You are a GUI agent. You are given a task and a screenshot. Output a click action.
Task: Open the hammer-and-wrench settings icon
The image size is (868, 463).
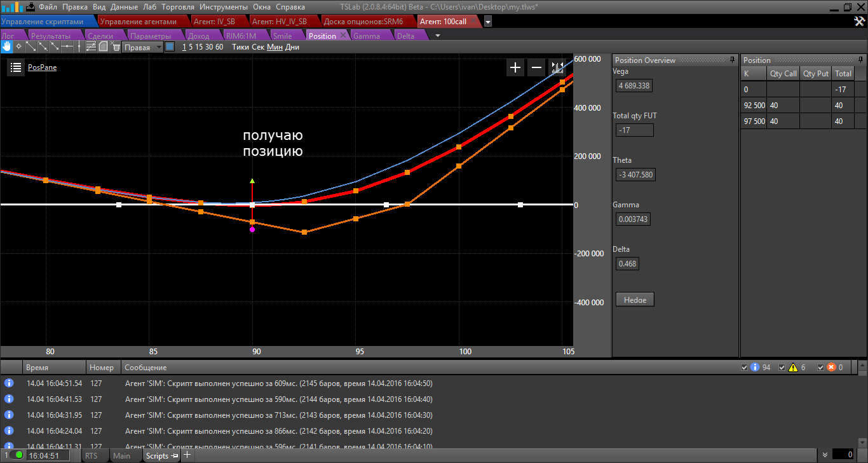(x=859, y=22)
